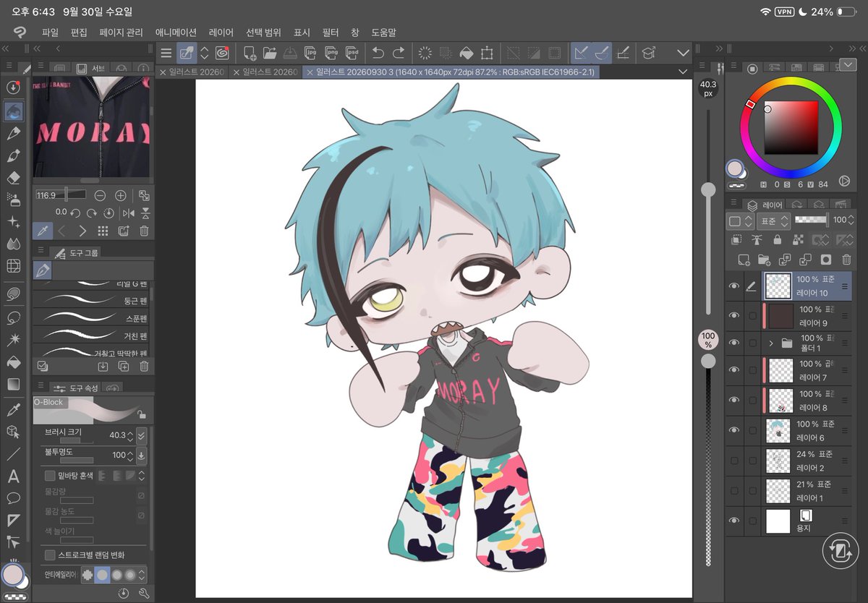Enable the 밑바탕 혼색 checkbox
The width and height of the screenshot is (868, 603).
50,476
